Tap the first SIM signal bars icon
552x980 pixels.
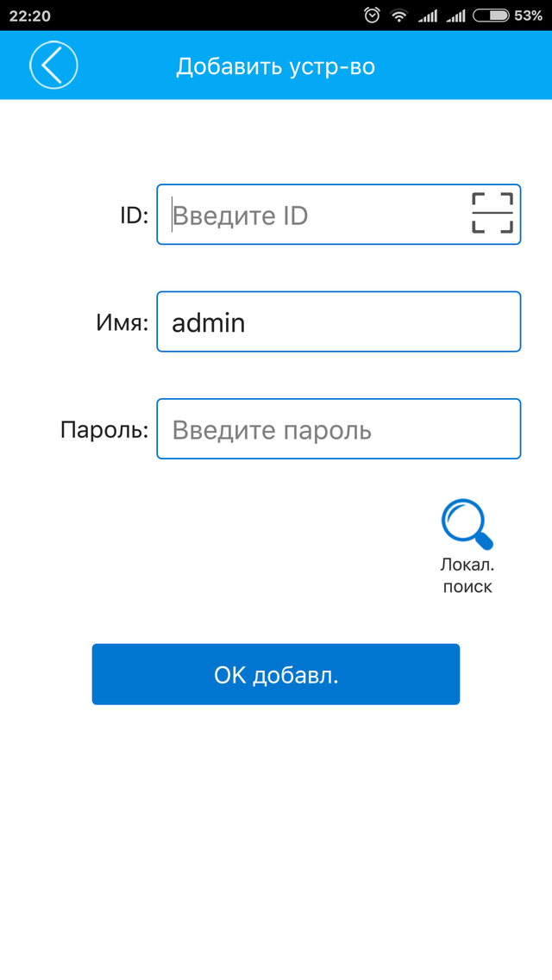click(x=427, y=16)
